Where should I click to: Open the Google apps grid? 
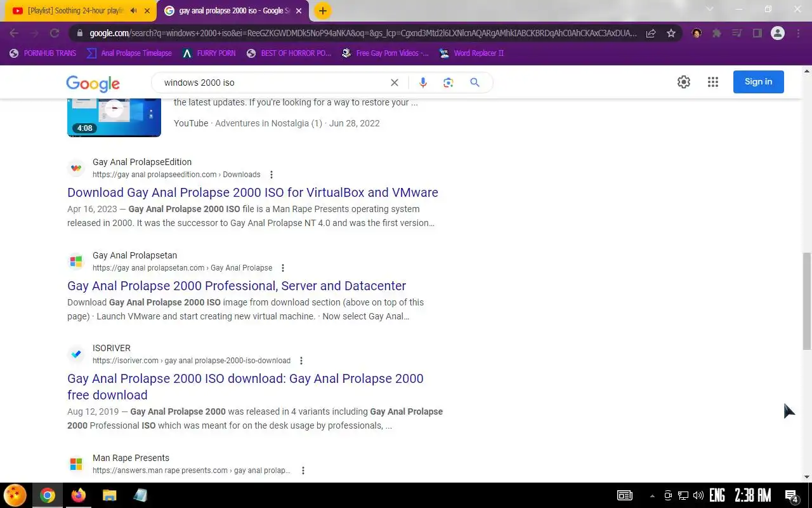[x=713, y=82]
